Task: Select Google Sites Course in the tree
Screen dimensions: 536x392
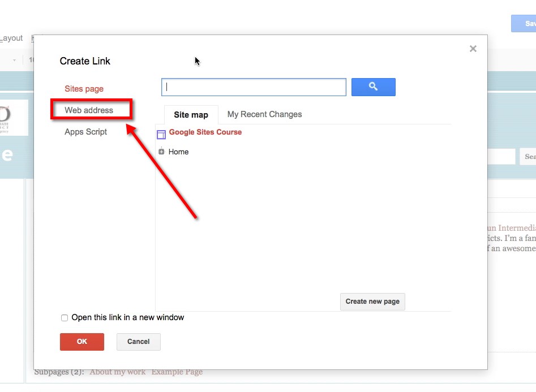Action: 205,132
